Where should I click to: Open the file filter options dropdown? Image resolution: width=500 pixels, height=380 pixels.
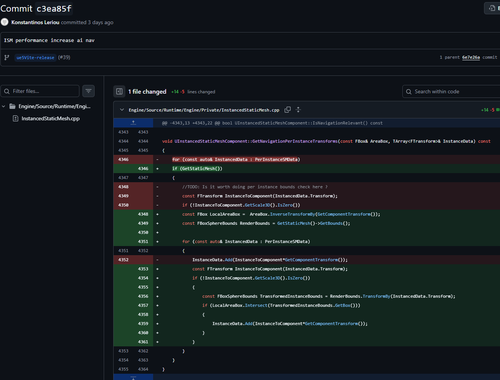pyautogui.click(x=88, y=91)
